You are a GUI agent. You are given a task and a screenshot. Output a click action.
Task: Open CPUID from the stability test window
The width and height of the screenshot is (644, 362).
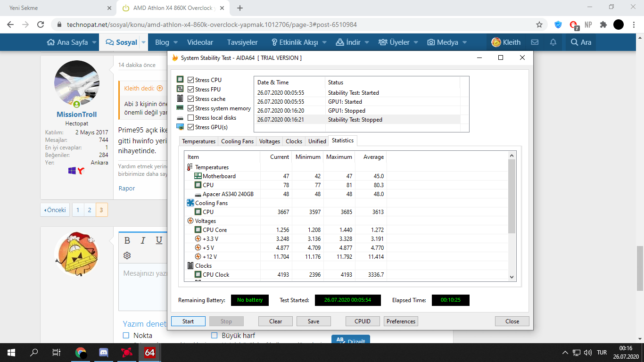pyautogui.click(x=363, y=321)
